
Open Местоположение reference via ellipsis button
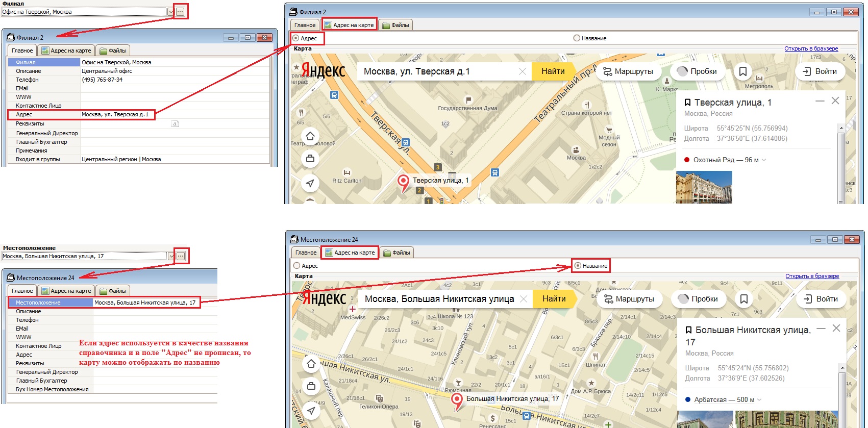pyautogui.click(x=181, y=256)
